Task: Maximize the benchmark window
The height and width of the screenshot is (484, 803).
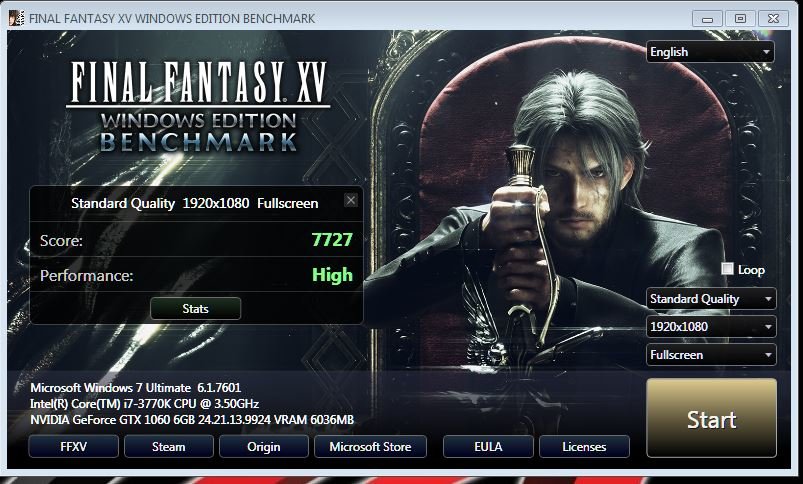Action: 740,19
